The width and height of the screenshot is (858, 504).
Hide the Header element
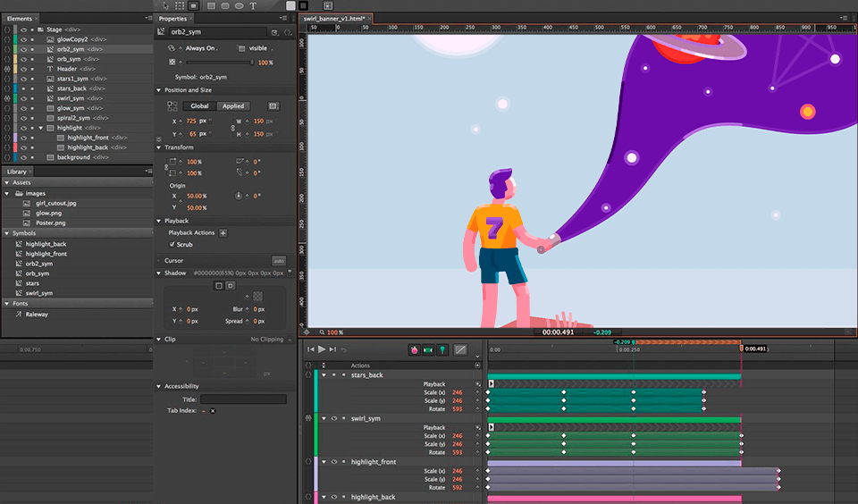23,69
